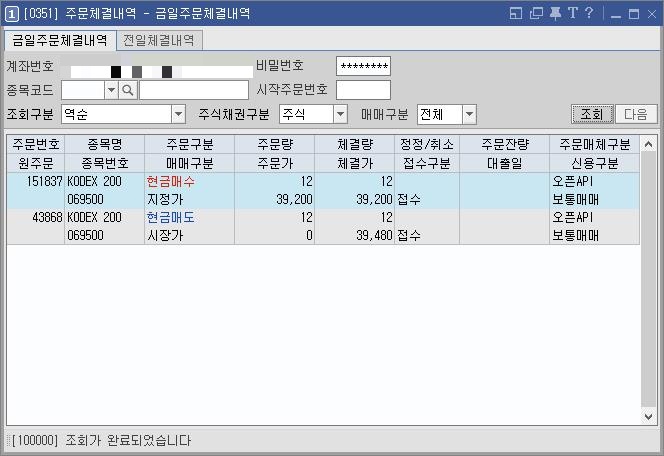
Task: Select order number 43868 cell
Action: click(36, 218)
